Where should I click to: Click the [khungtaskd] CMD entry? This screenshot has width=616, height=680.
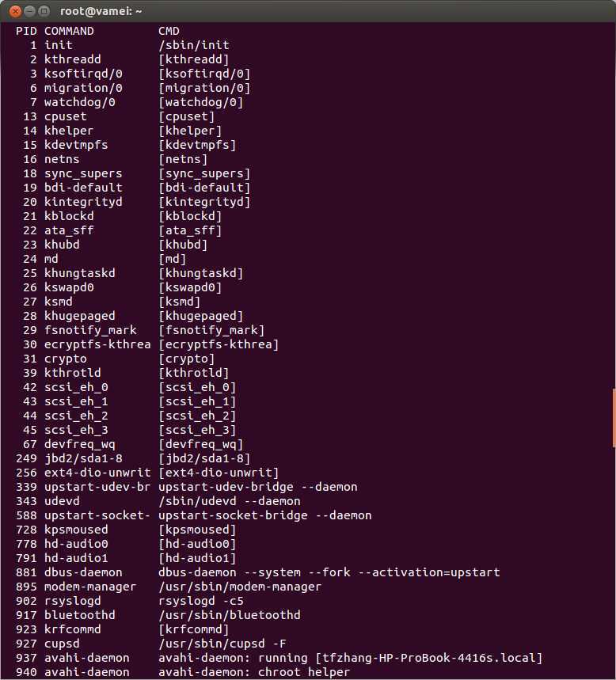click(x=201, y=273)
